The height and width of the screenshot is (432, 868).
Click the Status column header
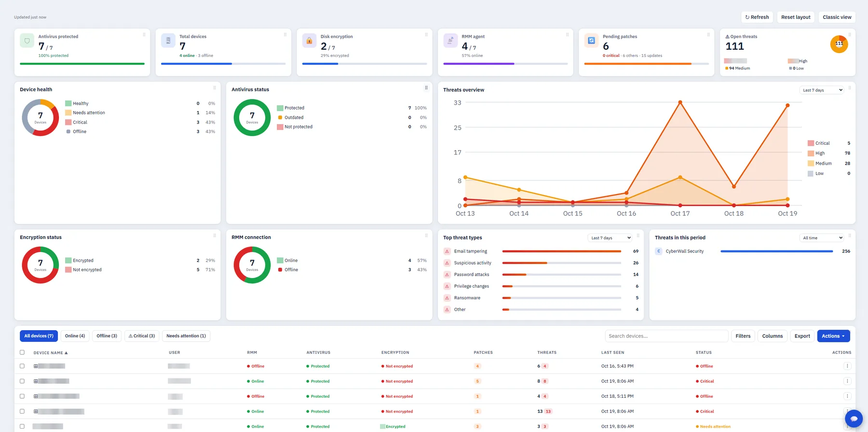704,353
